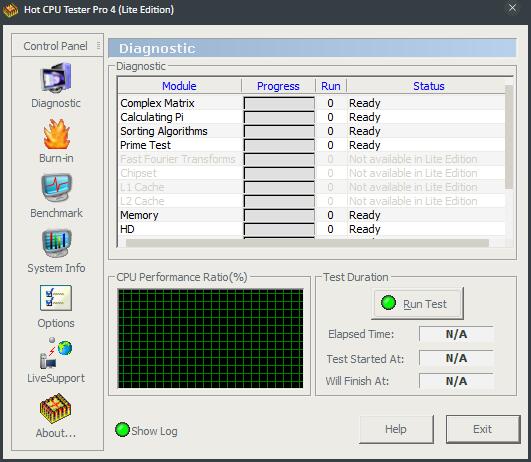Click the Status column header
The image size is (531, 462).
point(428,86)
